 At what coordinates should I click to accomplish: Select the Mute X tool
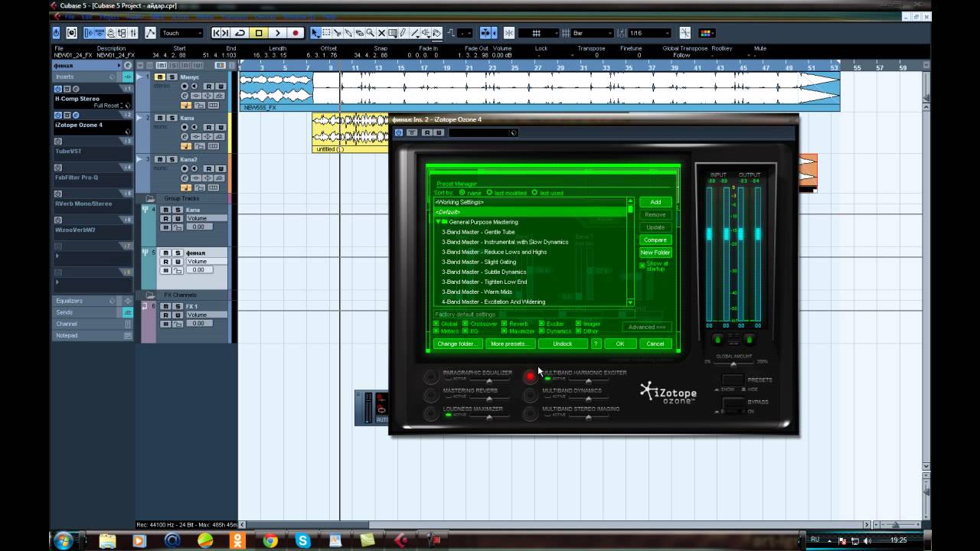[381, 33]
